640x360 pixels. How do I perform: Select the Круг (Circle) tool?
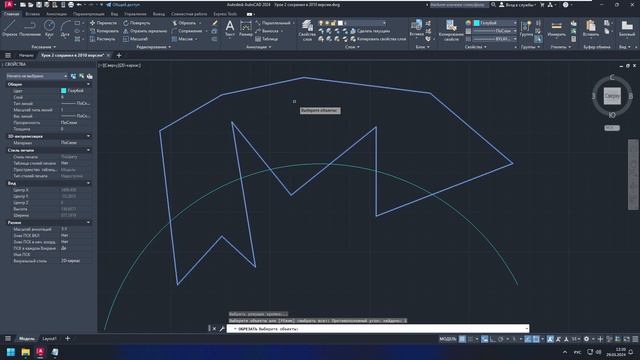click(49, 28)
